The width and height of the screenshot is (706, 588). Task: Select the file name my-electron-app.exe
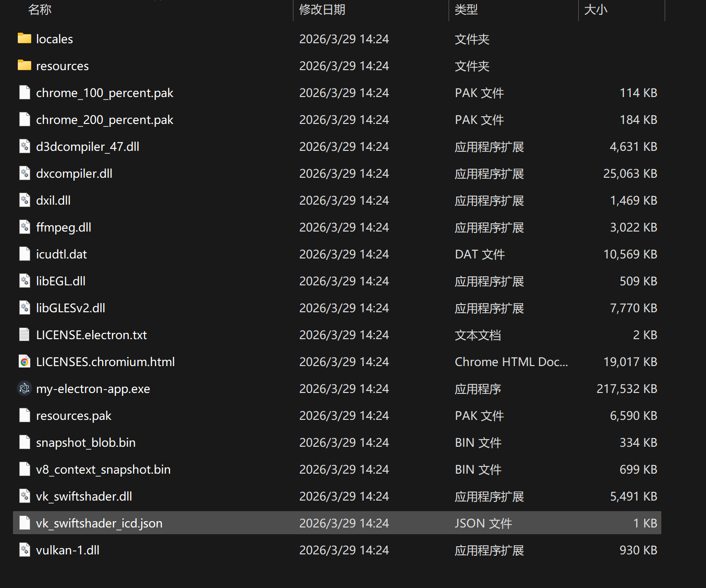click(x=93, y=389)
